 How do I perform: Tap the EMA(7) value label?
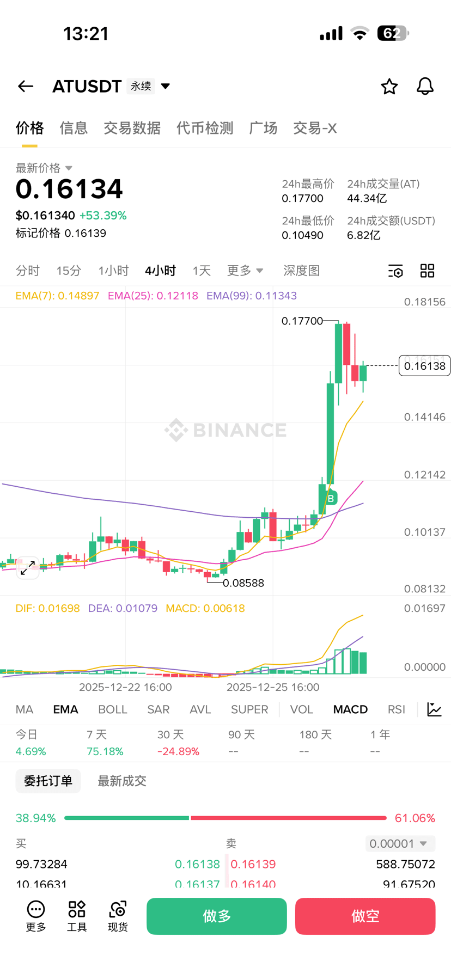pos(57,296)
